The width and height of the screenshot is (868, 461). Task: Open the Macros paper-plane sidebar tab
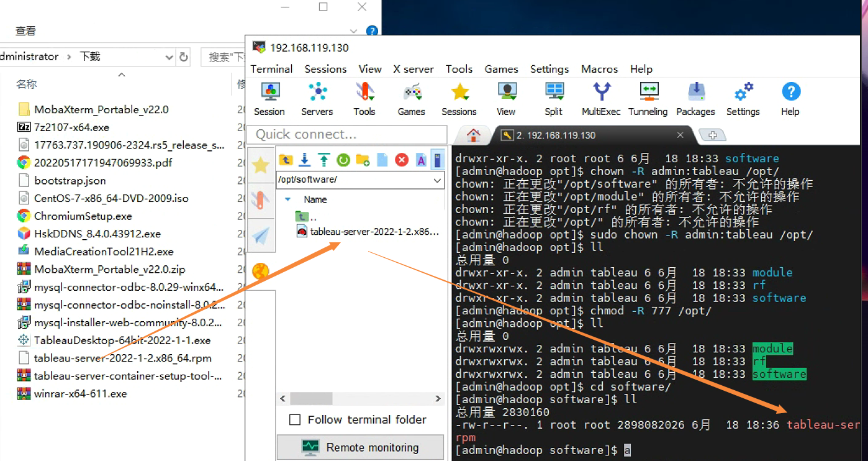[261, 235]
